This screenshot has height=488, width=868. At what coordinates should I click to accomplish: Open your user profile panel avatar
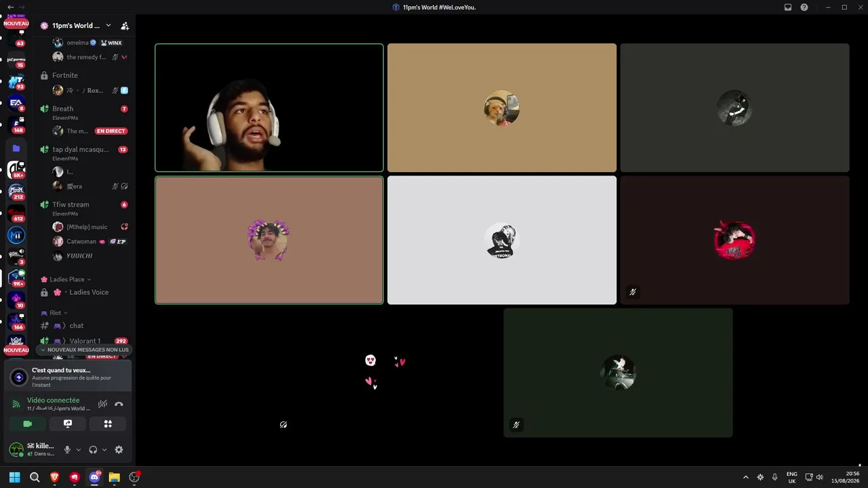16,449
